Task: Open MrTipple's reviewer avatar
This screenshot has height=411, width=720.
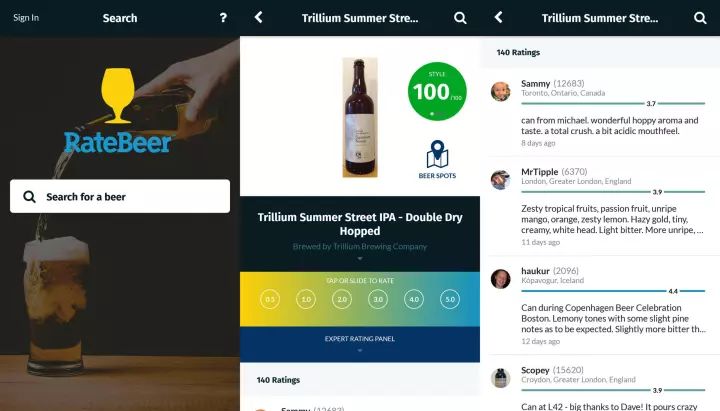Action: tap(501, 180)
